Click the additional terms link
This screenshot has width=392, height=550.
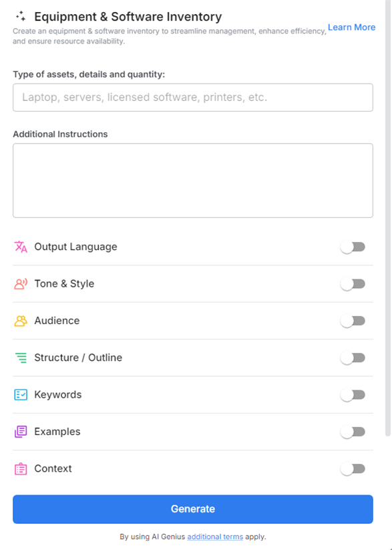point(214,537)
